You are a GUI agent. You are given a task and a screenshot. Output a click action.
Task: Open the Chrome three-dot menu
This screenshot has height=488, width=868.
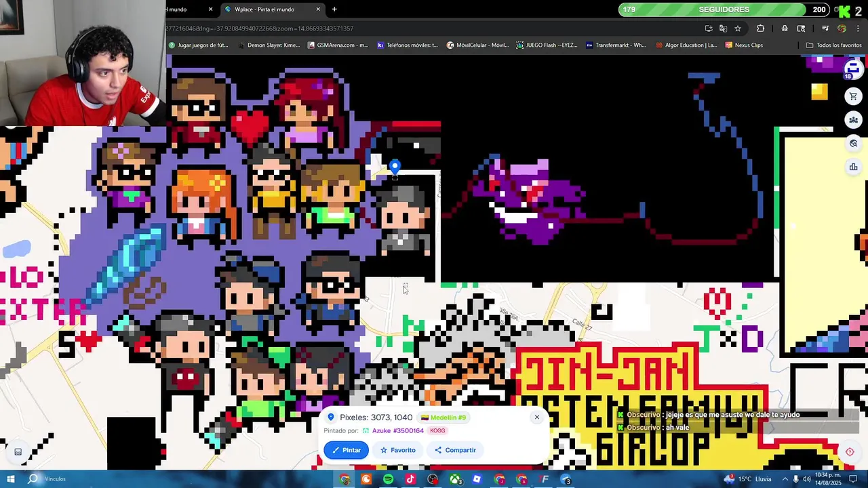pyautogui.click(x=858, y=28)
